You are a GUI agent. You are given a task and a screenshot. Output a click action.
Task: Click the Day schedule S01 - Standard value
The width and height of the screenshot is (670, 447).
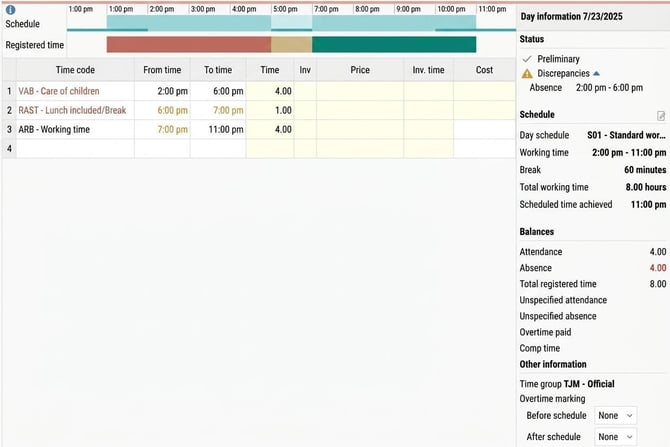pos(626,135)
